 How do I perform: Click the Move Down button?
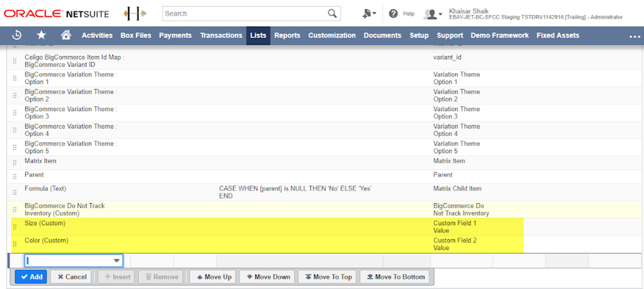pyautogui.click(x=267, y=277)
